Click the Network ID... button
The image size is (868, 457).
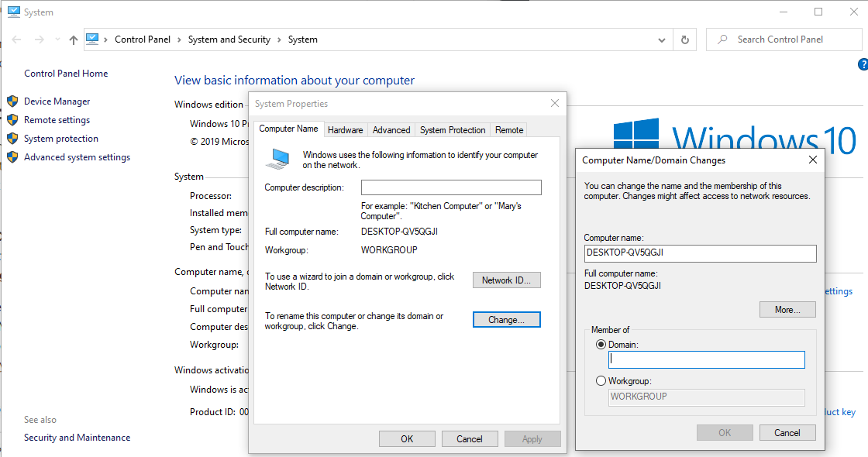(506, 280)
